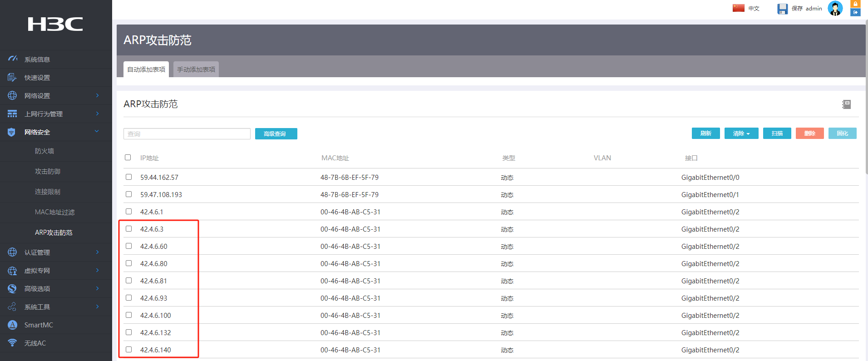This screenshot has height=361, width=868.
Task: Click the 固化 button
Action: pyautogui.click(x=843, y=134)
